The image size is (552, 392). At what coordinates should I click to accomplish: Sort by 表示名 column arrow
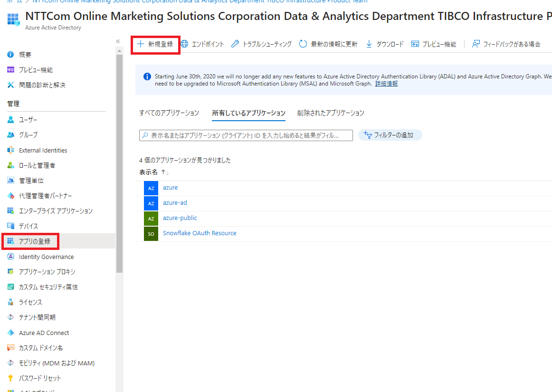tap(165, 172)
